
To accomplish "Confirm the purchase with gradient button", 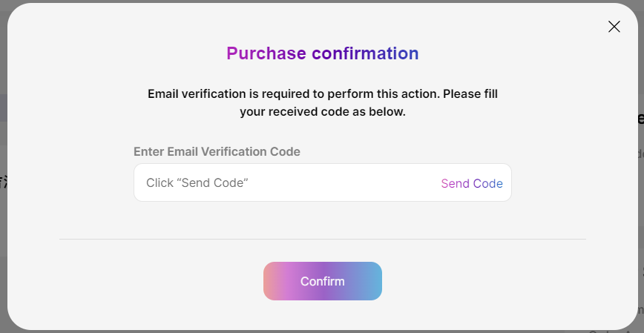I will click(x=322, y=281).
